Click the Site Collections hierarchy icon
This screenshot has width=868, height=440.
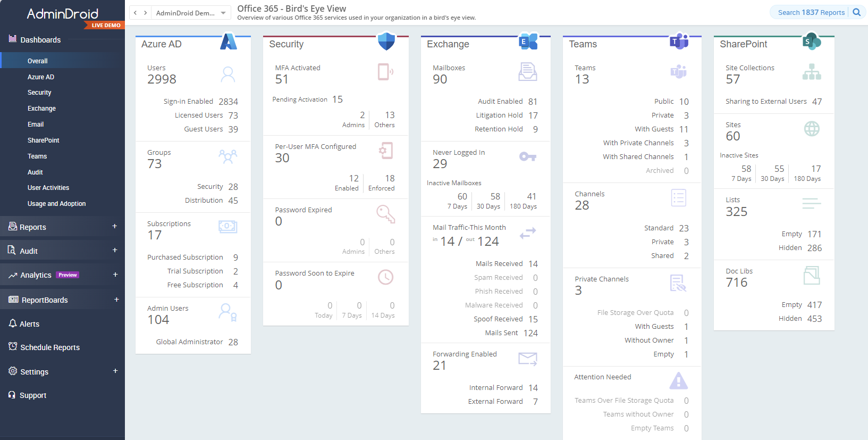point(812,72)
